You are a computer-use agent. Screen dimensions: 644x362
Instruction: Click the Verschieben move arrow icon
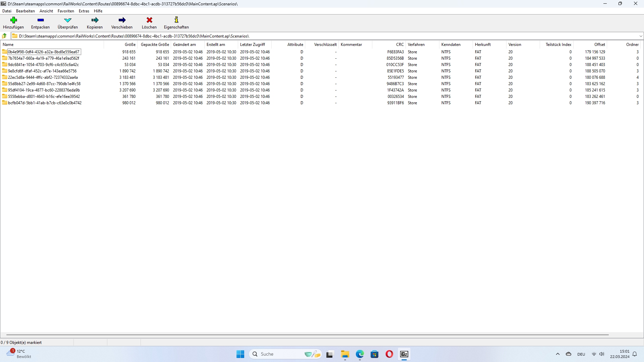tap(122, 20)
